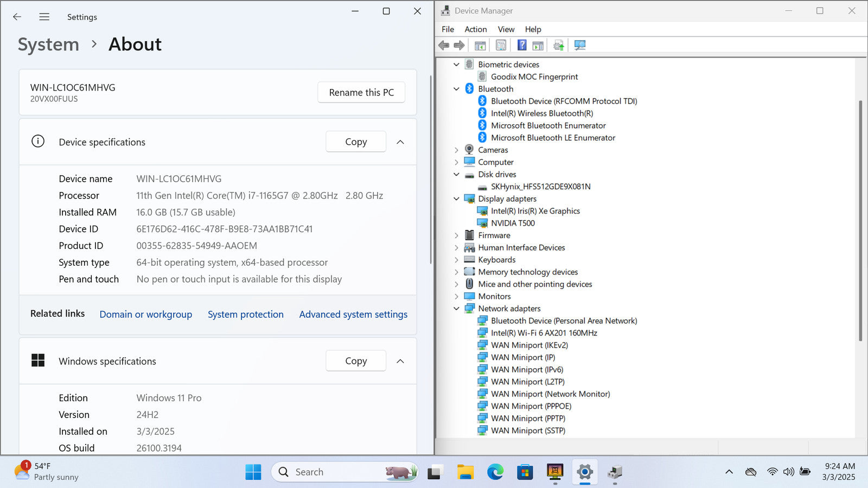Click the Rename this PC button

coord(361,92)
